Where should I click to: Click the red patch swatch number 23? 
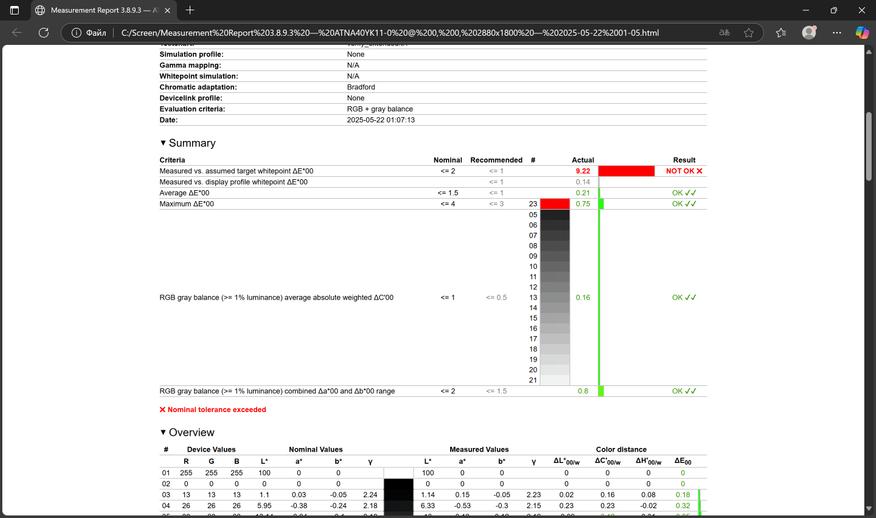[555, 204]
